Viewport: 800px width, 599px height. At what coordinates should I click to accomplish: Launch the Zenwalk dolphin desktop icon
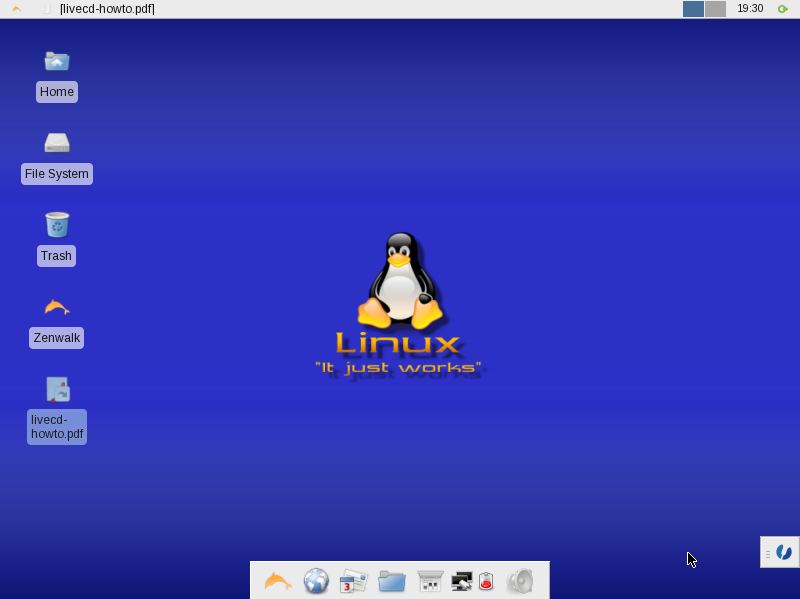57,307
